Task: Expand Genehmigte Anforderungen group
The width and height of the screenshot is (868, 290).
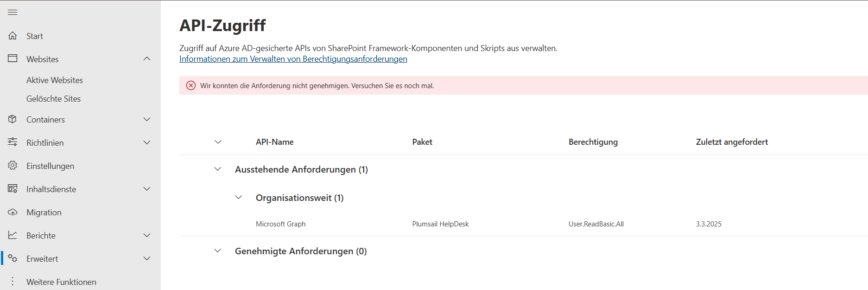Action: coord(218,251)
